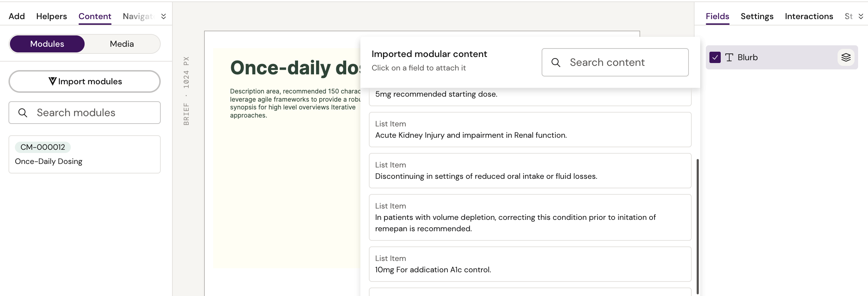Click the text type icon next to Blurb

point(729,57)
